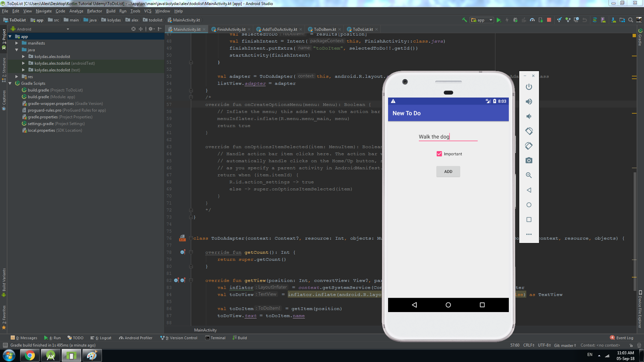Collapse the Gradle Scripts node
The width and height of the screenshot is (644, 362).
(x=10, y=83)
